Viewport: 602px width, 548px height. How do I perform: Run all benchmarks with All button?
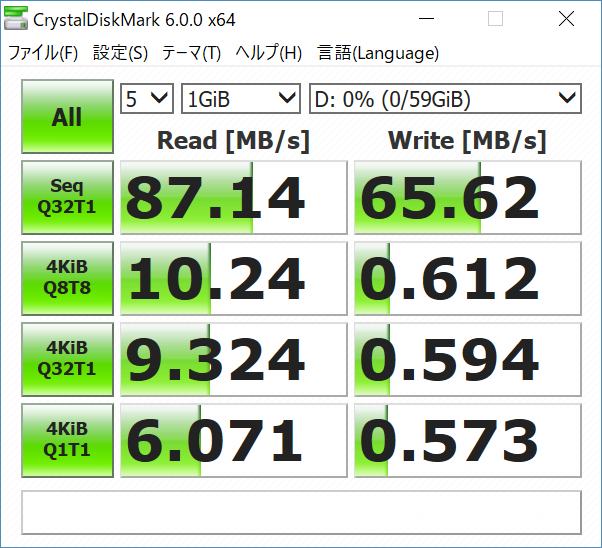point(67,117)
